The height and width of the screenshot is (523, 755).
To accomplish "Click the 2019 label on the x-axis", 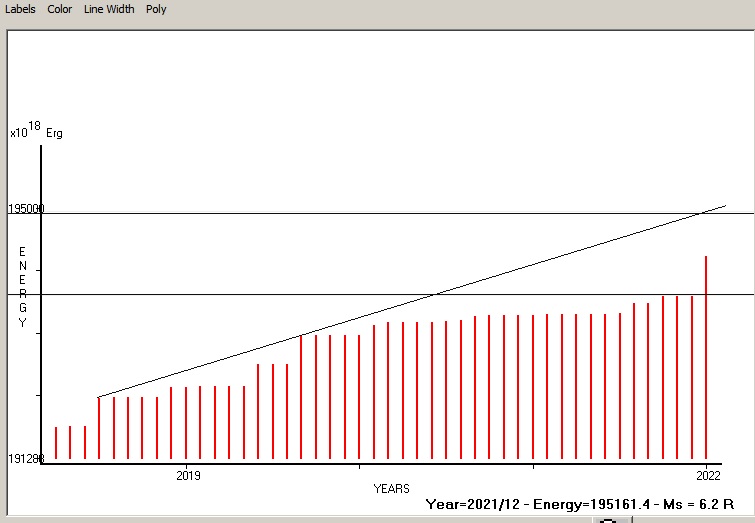I will click(188, 474).
